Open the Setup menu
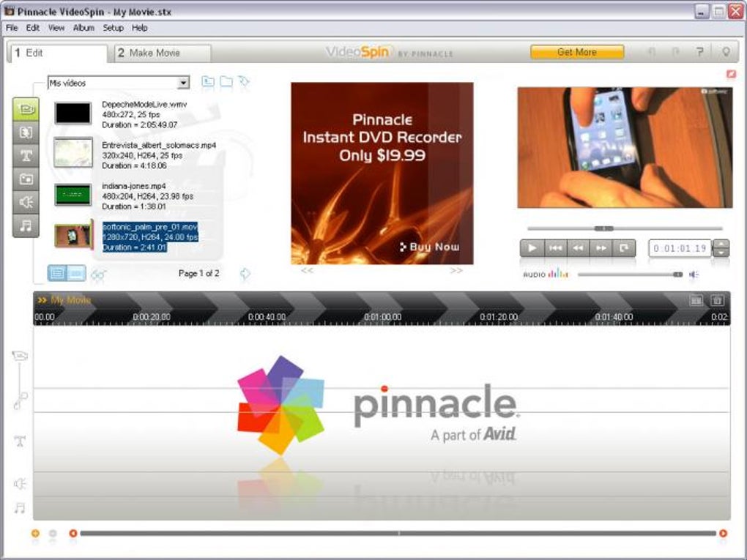This screenshot has width=747, height=560. click(x=113, y=28)
